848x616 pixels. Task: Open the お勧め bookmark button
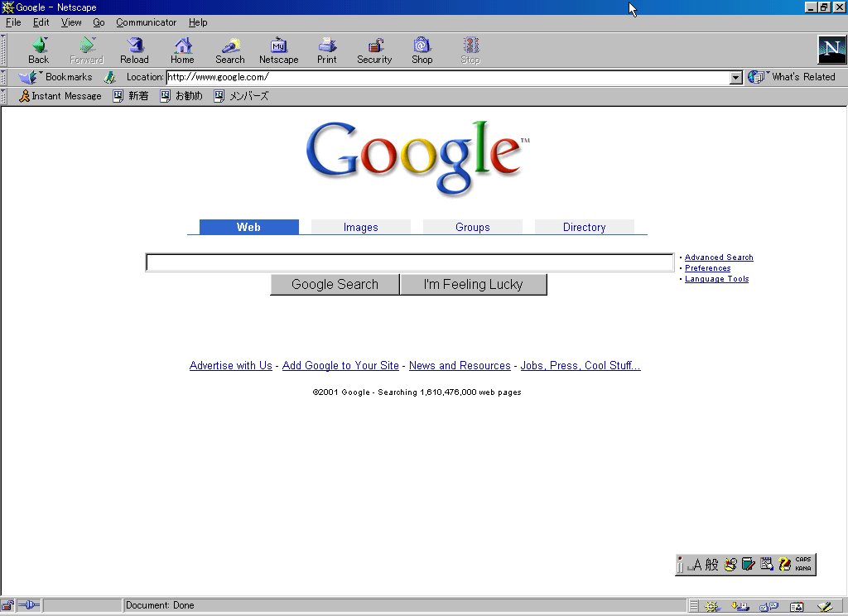[181, 96]
